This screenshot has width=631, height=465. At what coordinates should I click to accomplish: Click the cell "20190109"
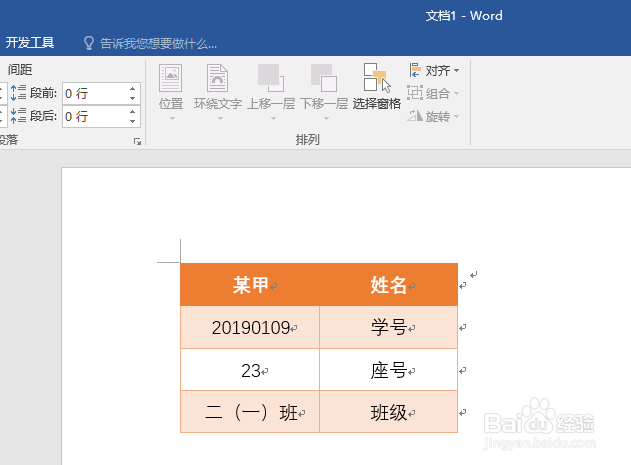point(250,327)
